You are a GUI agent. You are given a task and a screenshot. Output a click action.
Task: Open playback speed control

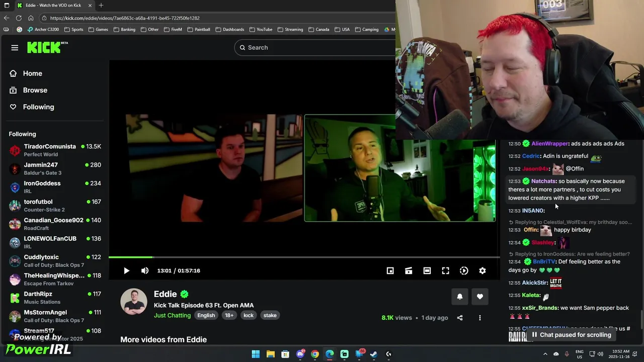click(464, 270)
